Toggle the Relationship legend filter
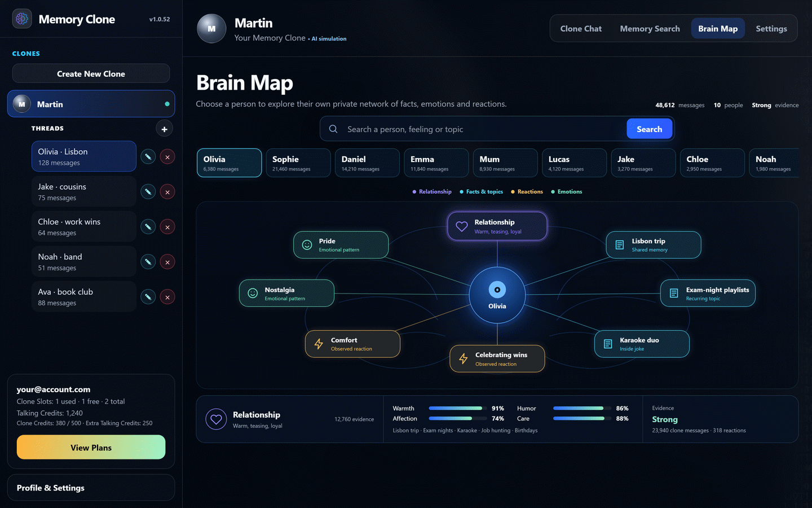This screenshot has width=812, height=508. [x=432, y=192]
